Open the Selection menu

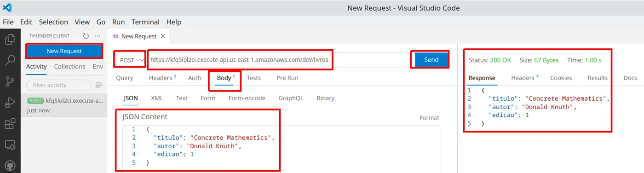[x=53, y=22]
